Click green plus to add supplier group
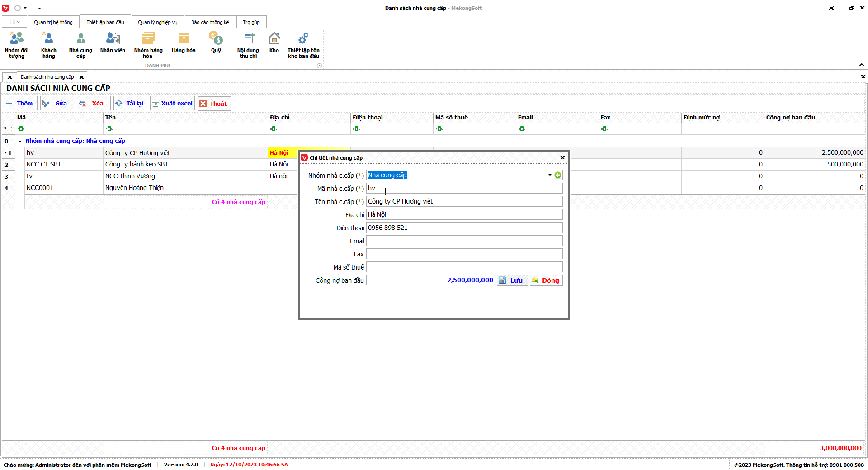This screenshot has width=868, height=470. [x=558, y=175]
